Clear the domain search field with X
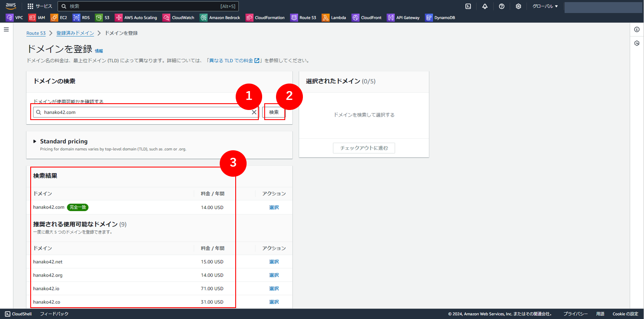Viewport: 644px width, 319px height. tap(254, 112)
